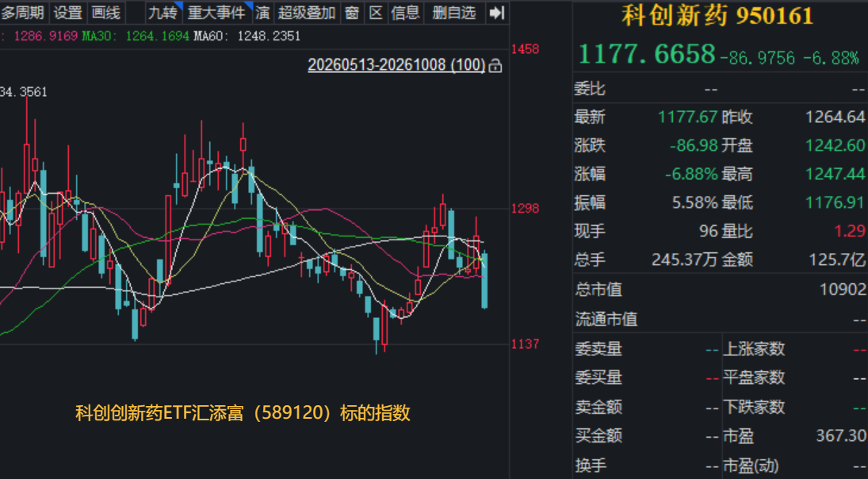Click the 昨收 value 1264.64
The height and width of the screenshot is (479, 868).
pyautogui.click(x=835, y=117)
